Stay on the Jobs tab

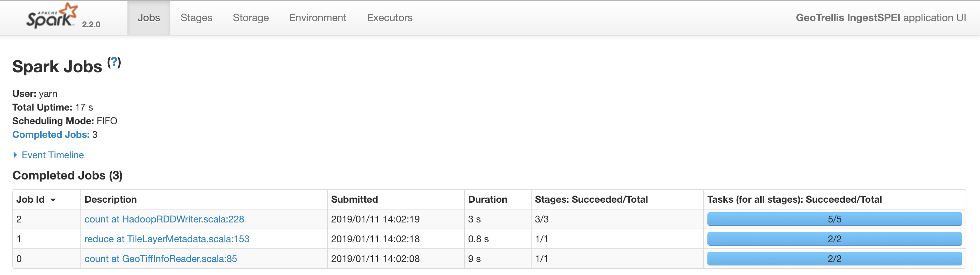pyautogui.click(x=148, y=17)
